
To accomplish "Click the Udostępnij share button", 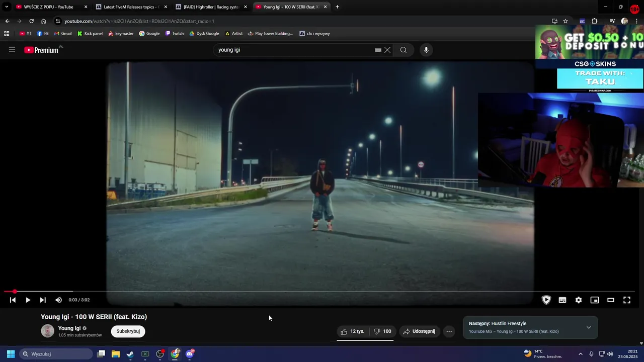I will [x=419, y=331].
